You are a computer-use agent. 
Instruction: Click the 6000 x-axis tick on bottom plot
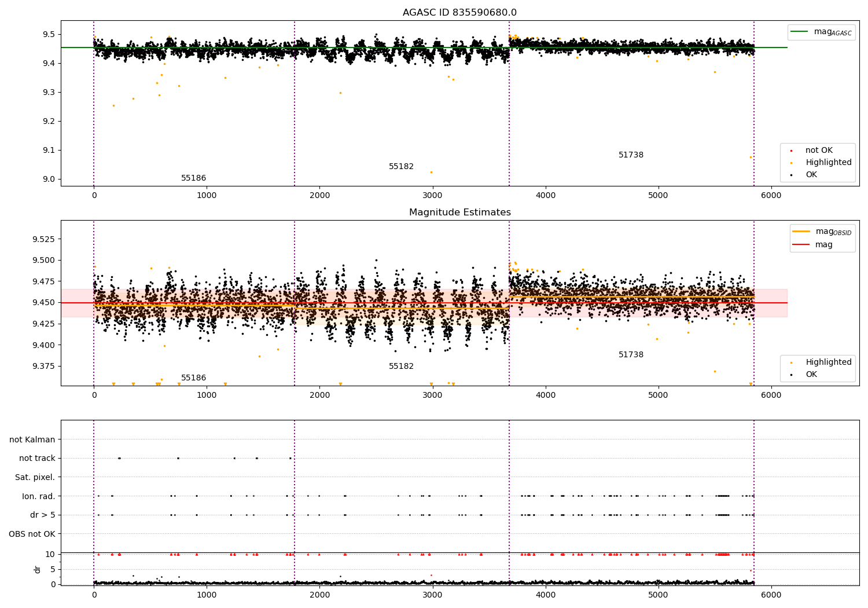pyautogui.click(x=771, y=595)
